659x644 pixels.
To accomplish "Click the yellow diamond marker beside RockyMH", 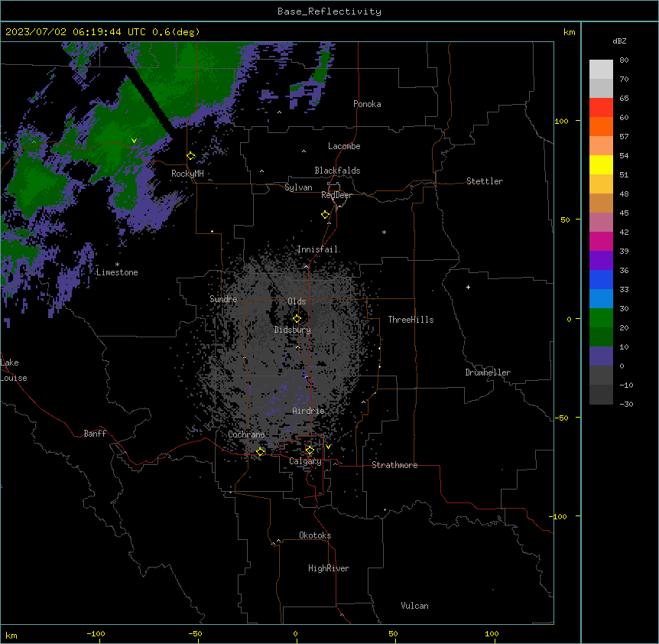I will tap(191, 156).
